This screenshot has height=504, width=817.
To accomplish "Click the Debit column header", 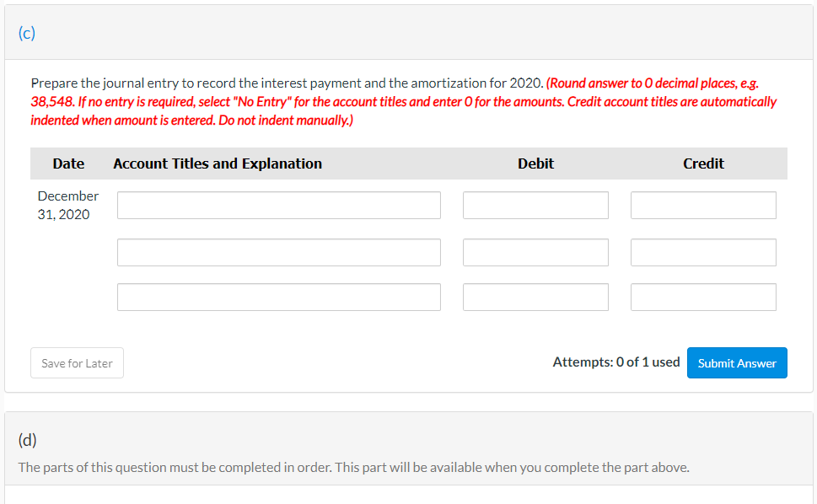I will 535,164.
